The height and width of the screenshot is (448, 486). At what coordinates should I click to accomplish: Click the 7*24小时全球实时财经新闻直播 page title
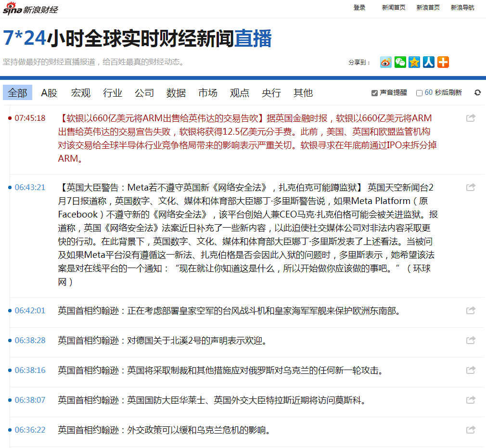pyautogui.click(x=137, y=38)
